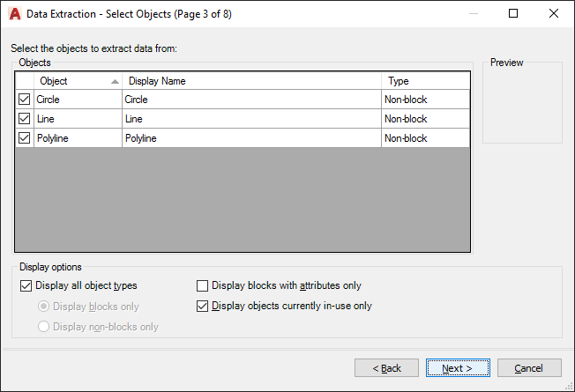Image resolution: width=575 pixels, height=392 pixels.
Task: Enable Display blocks with attributes only
Action: click(203, 285)
